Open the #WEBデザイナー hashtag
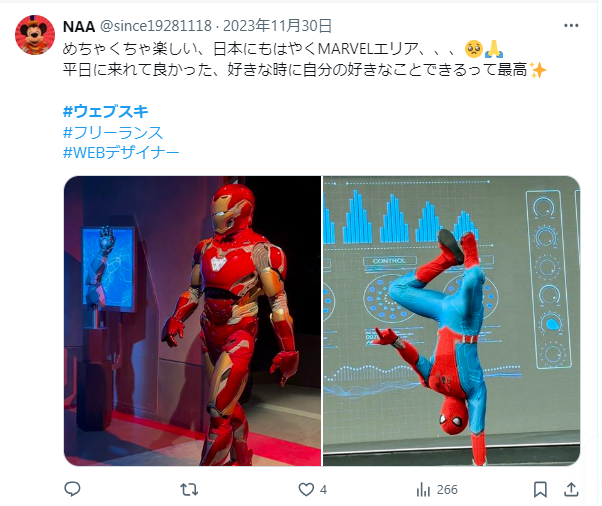Screen dimensions: 602x506 coord(121,153)
